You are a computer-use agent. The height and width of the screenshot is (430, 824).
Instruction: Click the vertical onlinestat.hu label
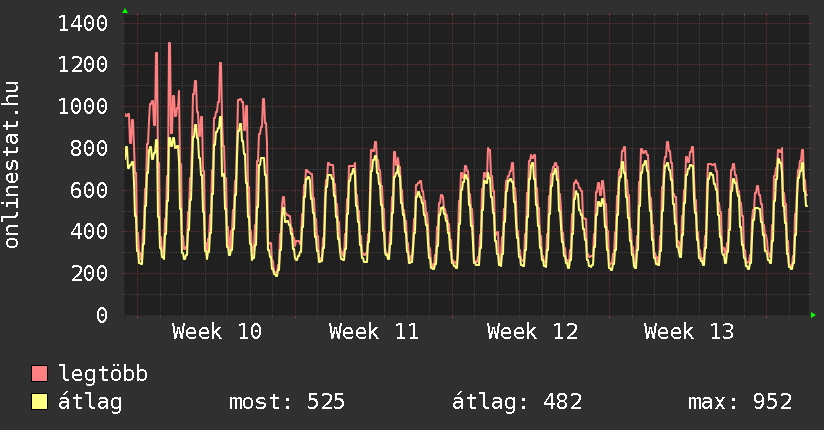(x=12, y=165)
